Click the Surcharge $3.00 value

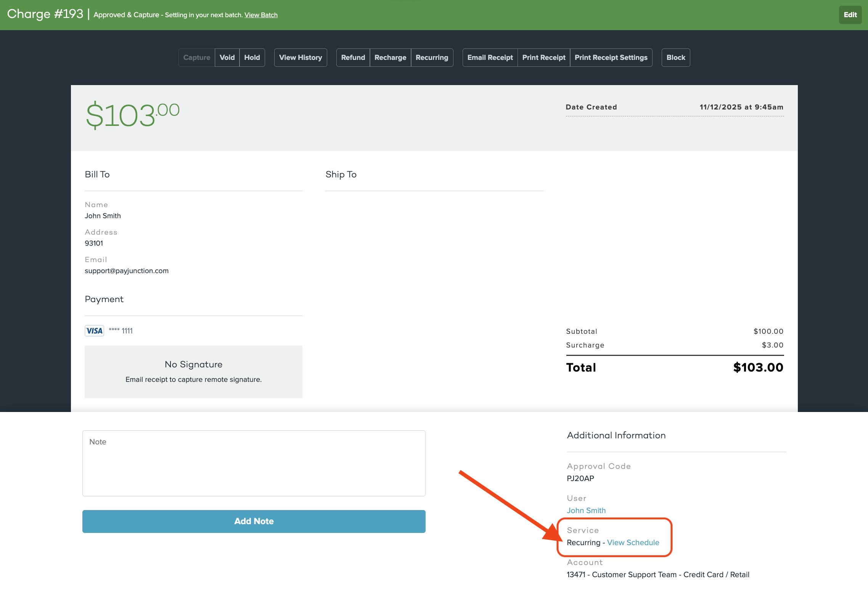(x=773, y=345)
